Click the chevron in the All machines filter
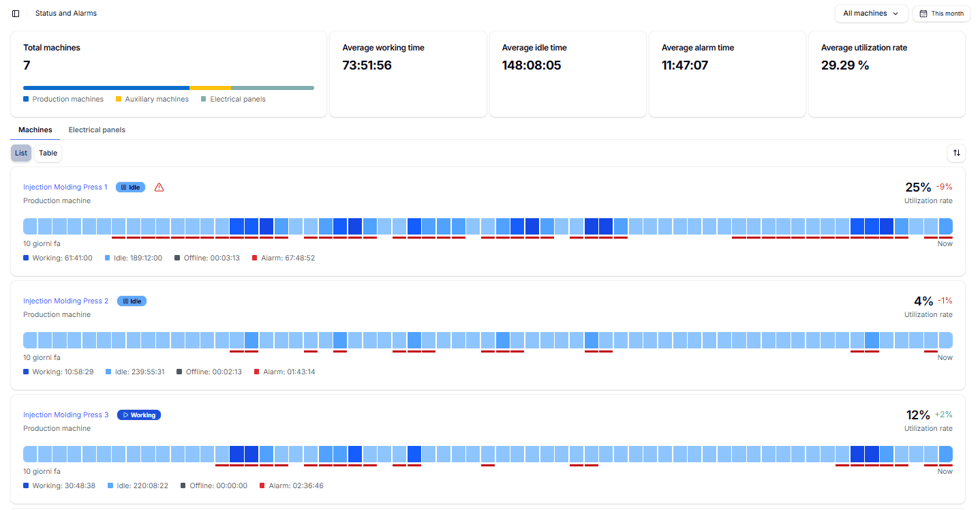This screenshot has height=510, width=980. pos(897,13)
